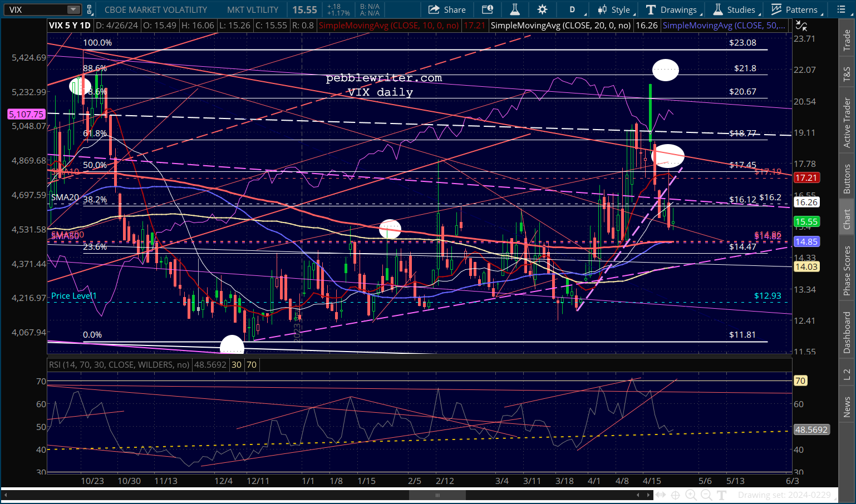Click the zoom in magnifier icon

coord(691,495)
